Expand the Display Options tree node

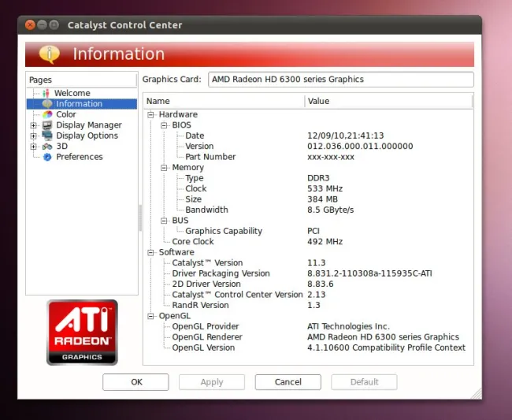point(33,136)
